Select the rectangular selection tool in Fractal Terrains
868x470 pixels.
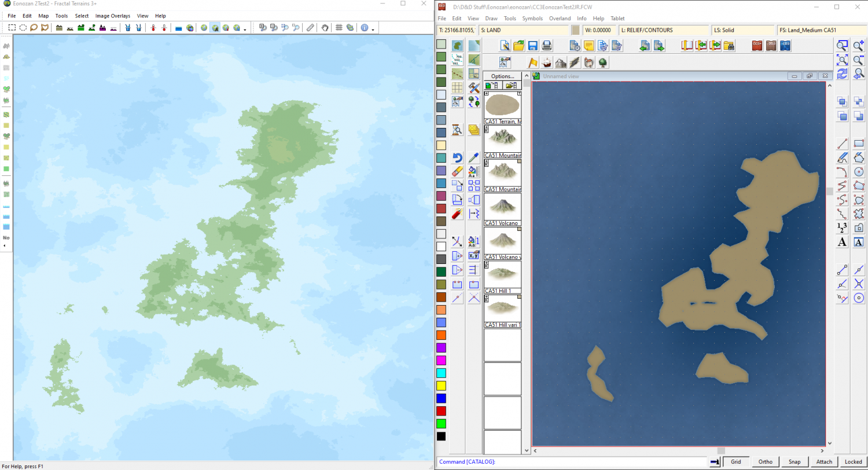tap(12, 27)
